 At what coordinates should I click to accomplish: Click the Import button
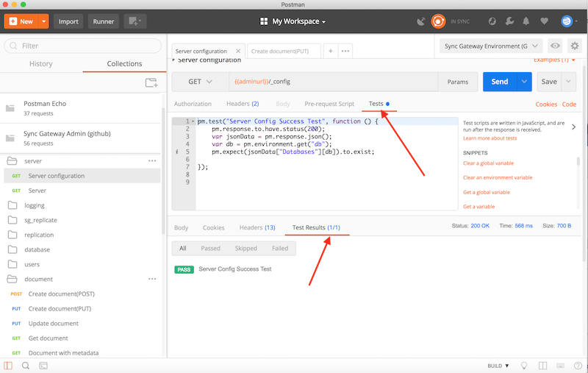[x=68, y=21]
